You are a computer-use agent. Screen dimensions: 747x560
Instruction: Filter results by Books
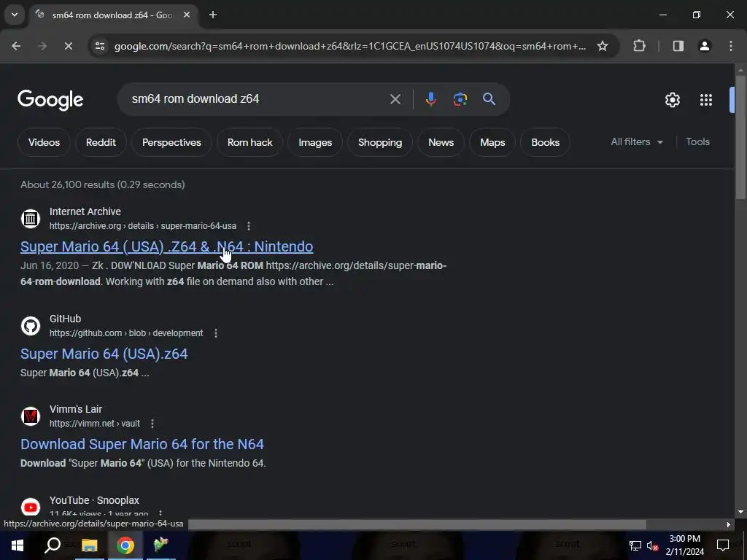(x=545, y=142)
